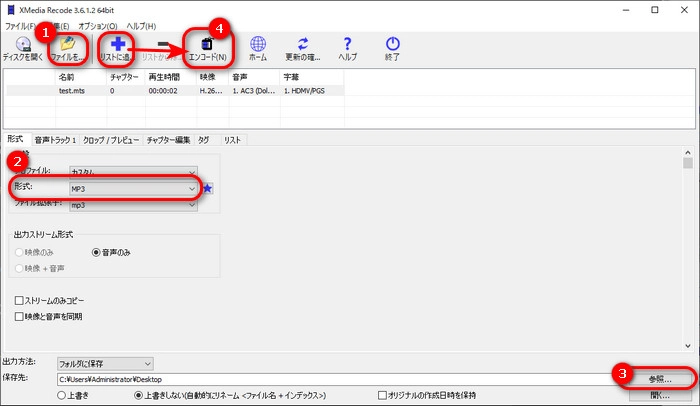Image resolution: width=700 pixels, height=407 pixels.
Task: Open the Help menu
Action: click(x=141, y=26)
